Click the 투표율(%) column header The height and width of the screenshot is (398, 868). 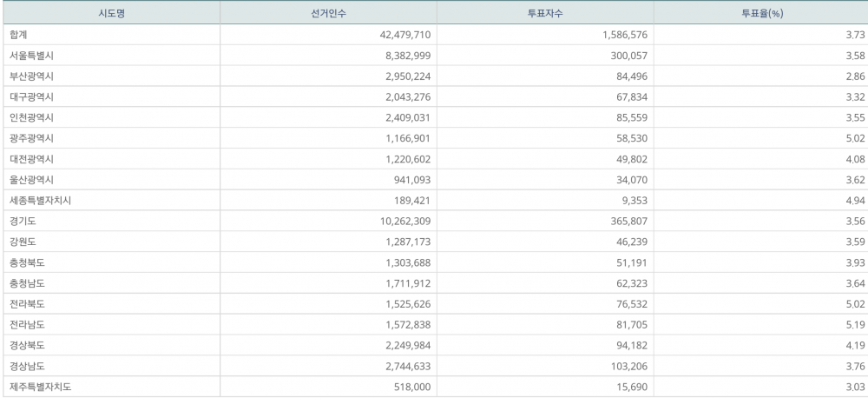[761, 13]
